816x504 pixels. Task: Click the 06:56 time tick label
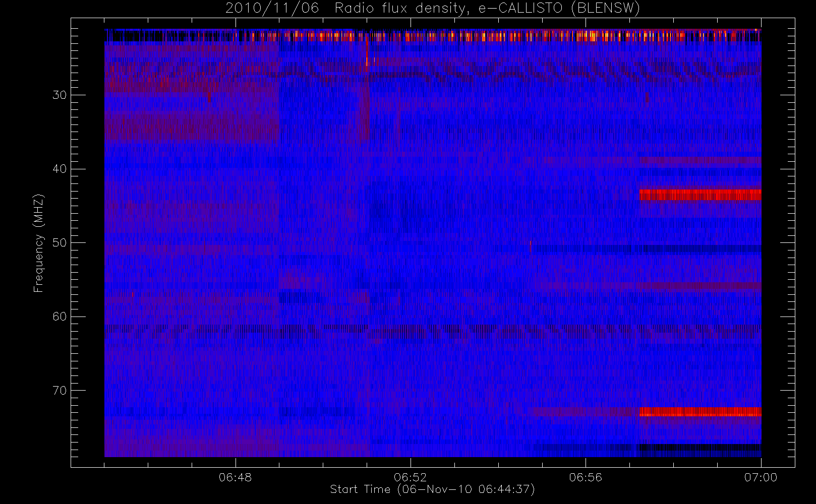(586, 477)
